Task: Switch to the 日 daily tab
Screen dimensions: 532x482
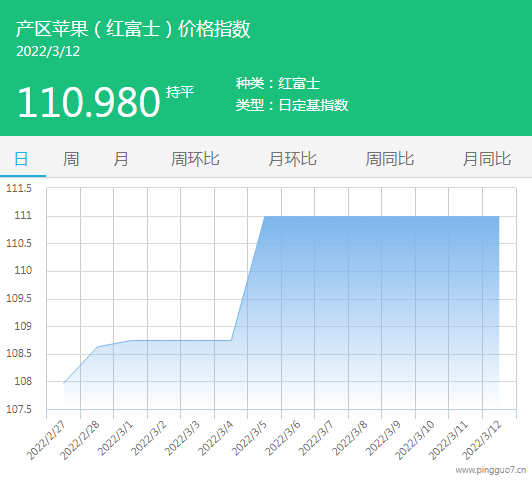Action: 21,159
